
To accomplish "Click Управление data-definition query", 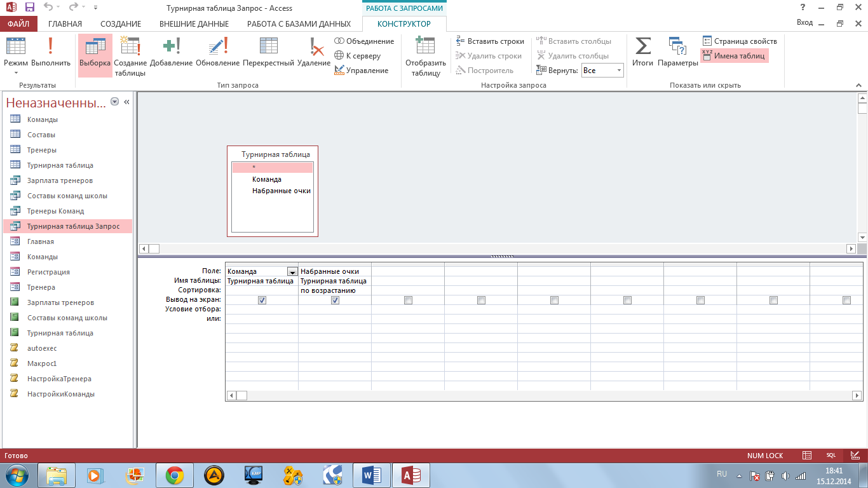I will (362, 71).
